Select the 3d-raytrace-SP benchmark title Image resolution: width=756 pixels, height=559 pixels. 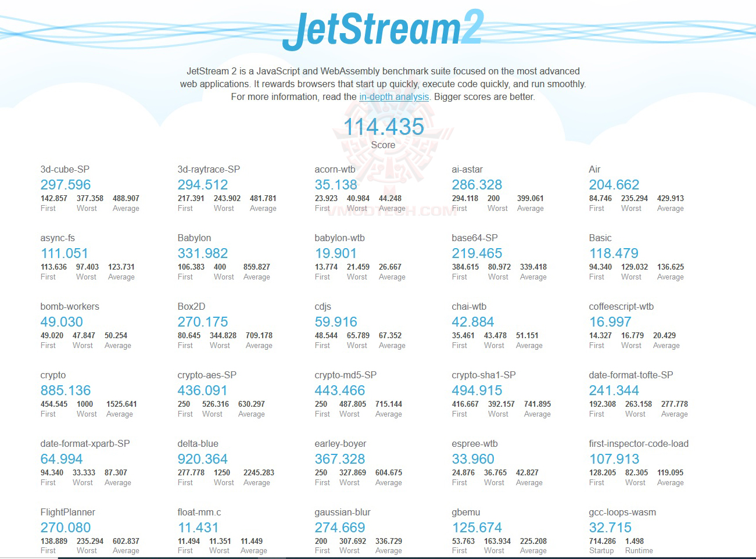209,170
